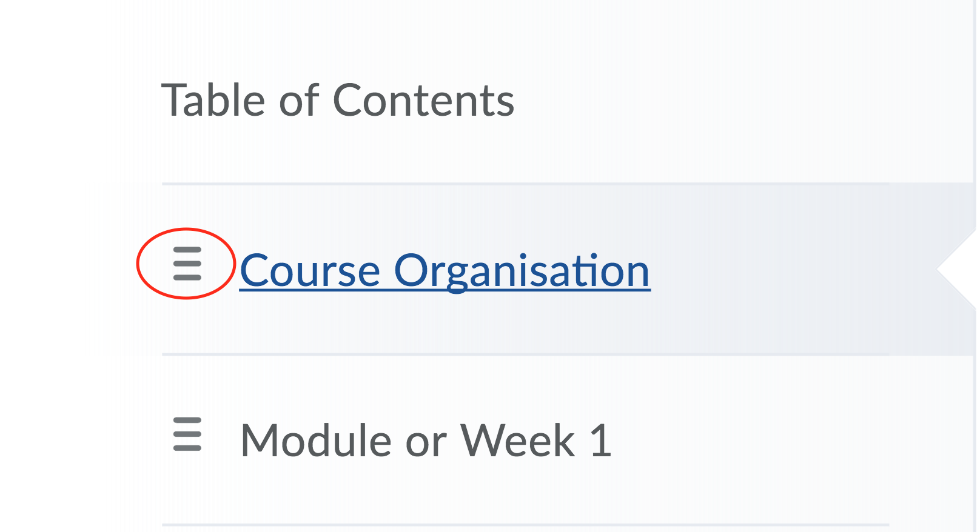Click the word Organisation in the blue link
This screenshot has width=980, height=532.
click(522, 271)
